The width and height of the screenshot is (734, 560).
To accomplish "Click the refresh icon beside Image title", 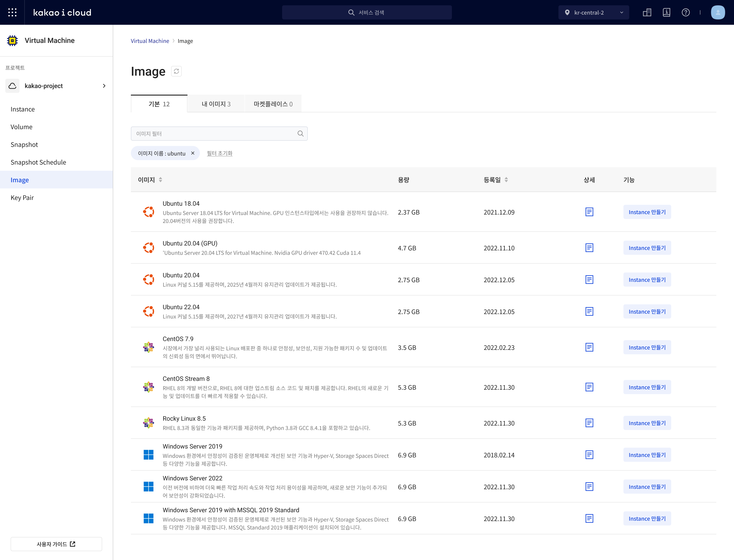I will (176, 71).
